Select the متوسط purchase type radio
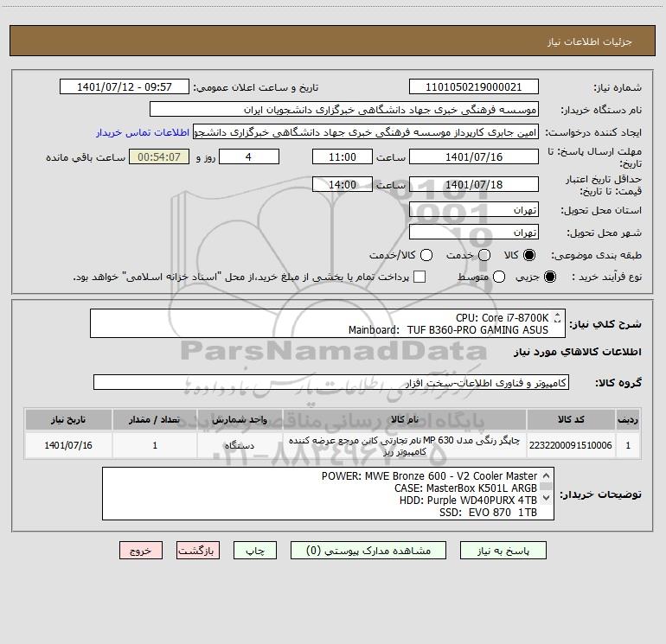Viewport: 666px width, 644px height. click(499, 277)
